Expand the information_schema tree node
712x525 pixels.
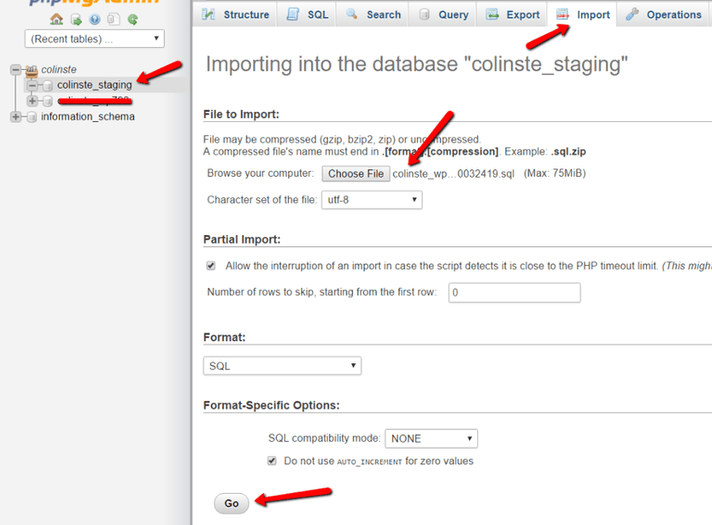coord(16,117)
